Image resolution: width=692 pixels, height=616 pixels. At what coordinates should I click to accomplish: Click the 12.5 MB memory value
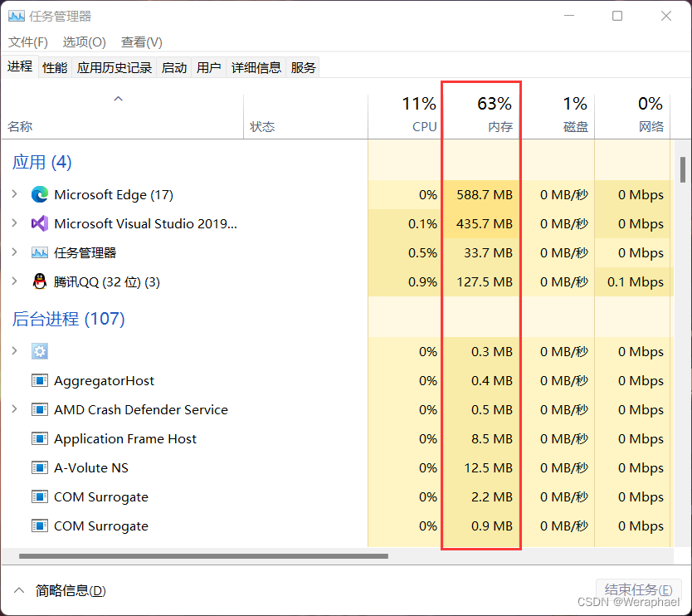(x=488, y=467)
